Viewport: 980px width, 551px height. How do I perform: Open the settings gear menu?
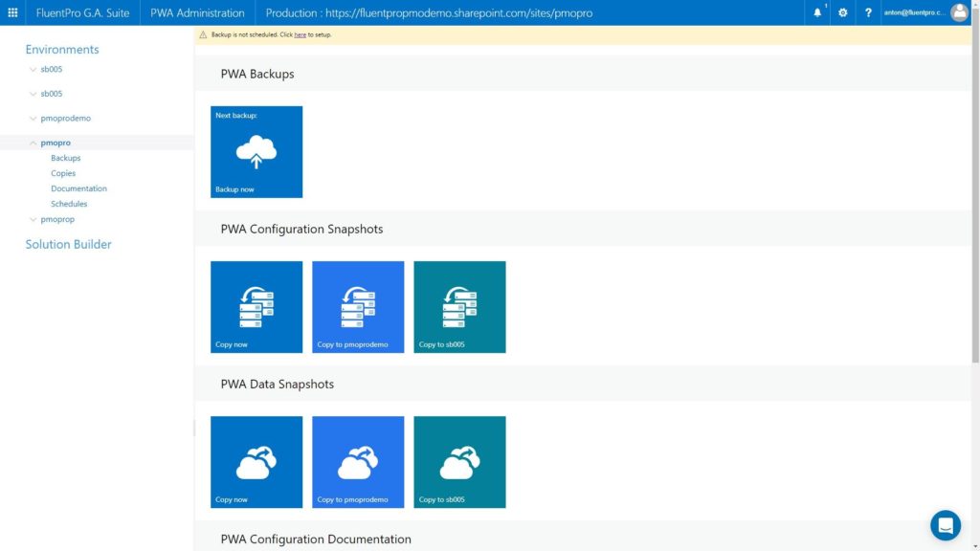click(842, 12)
